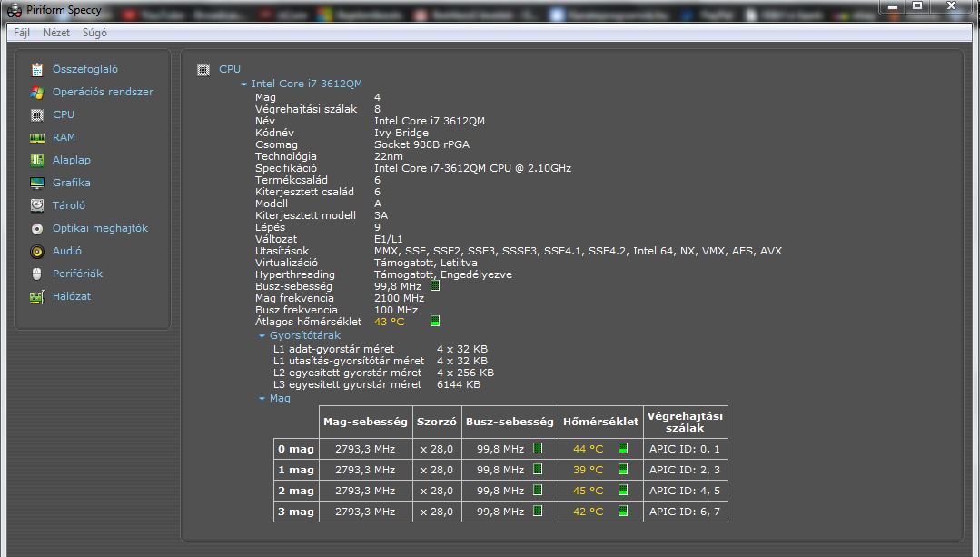The width and height of the screenshot is (980, 557).
Task: Click the Operációs rendszer Windows flag icon
Action: pyautogui.click(x=37, y=93)
